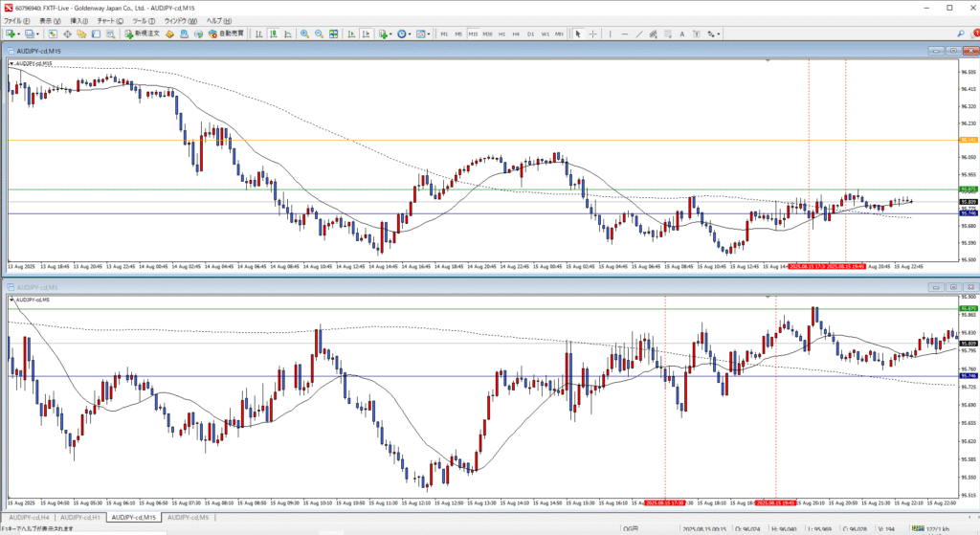Select the text A tool

click(681, 33)
